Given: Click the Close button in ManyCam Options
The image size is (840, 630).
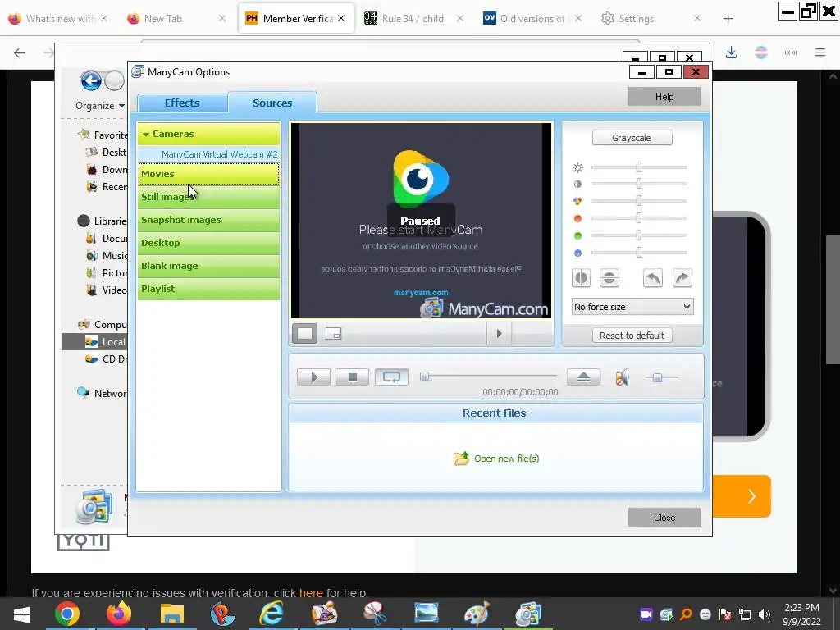Looking at the screenshot, I should [x=664, y=518].
